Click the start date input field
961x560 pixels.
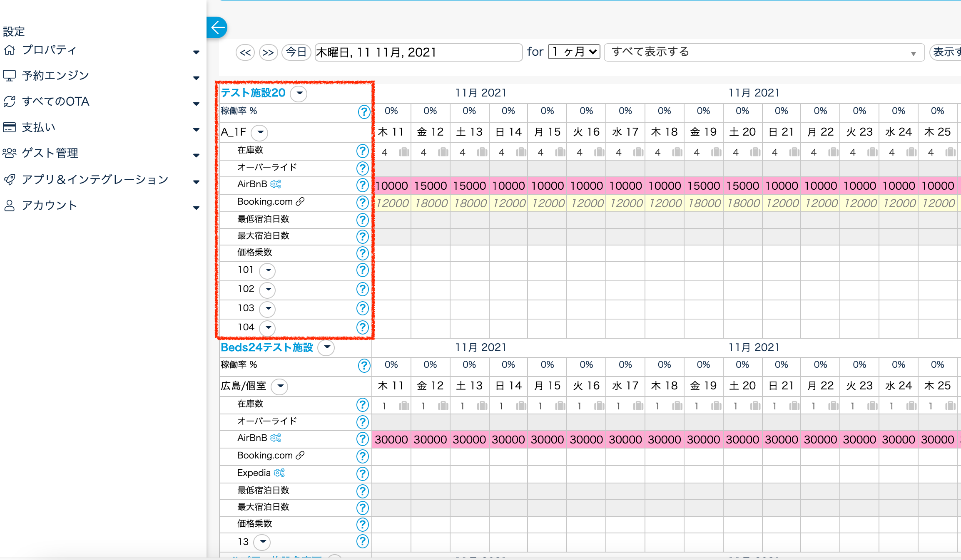click(418, 52)
